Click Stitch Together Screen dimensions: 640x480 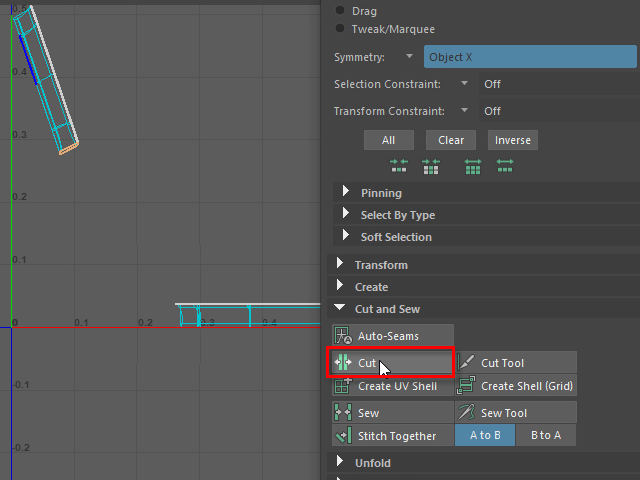[393, 436]
